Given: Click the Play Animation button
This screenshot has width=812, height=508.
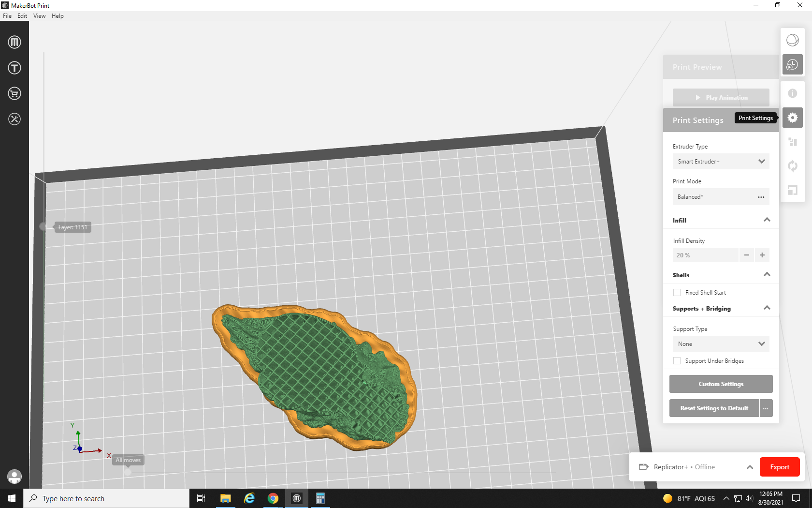Looking at the screenshot, I should (721, 98).
